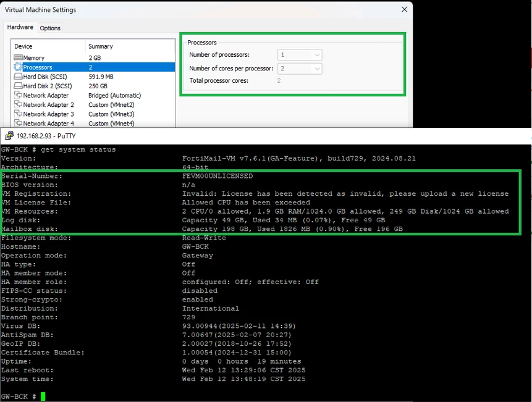Click the FortiMail-VM v7.6.1 version text

click(x=299, y=158)
